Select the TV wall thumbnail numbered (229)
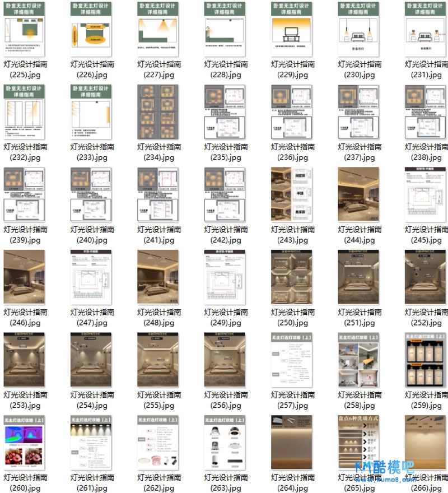Image resolution: width=448 pixels, height=493 pixels. tap(292, 28)
